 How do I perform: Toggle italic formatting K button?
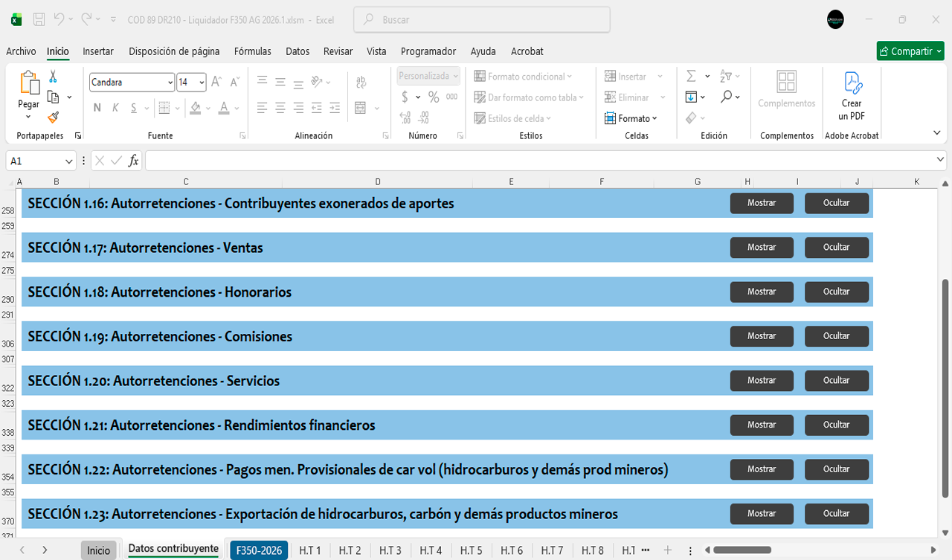point(115,108)
